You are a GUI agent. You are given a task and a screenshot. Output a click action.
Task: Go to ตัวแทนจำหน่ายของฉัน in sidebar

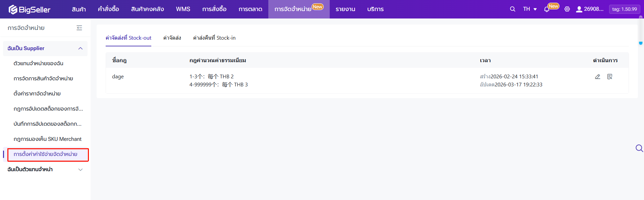[x=38, y=64]
